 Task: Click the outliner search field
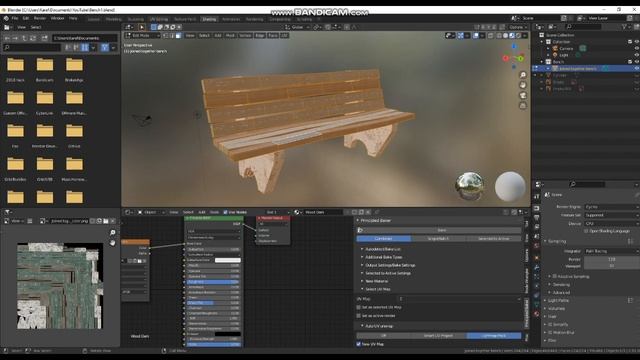(x=584, y=27)
